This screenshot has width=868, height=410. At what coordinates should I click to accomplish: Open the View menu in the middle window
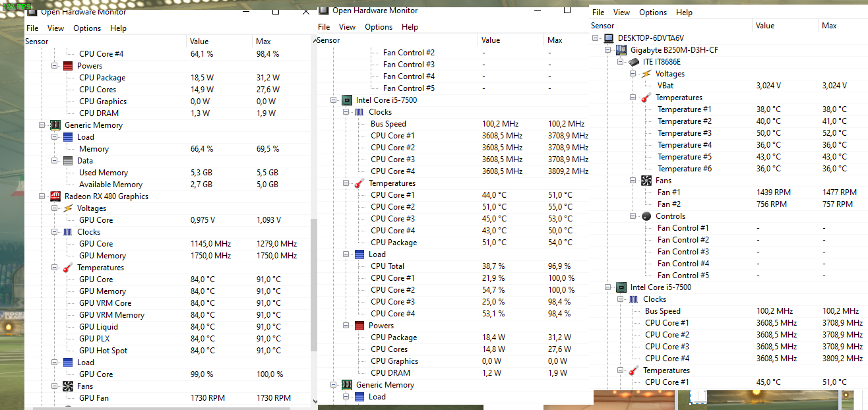pos(347,27)
